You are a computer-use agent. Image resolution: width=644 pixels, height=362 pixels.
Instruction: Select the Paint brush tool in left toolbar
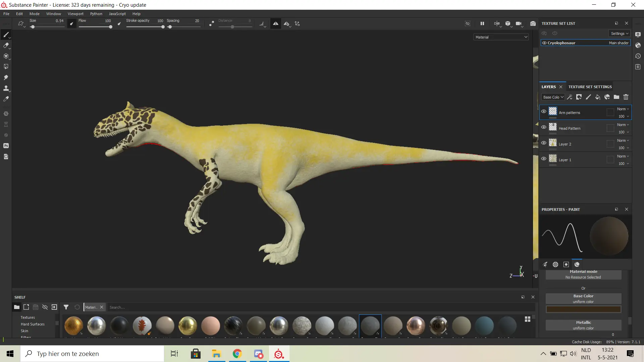6,35
